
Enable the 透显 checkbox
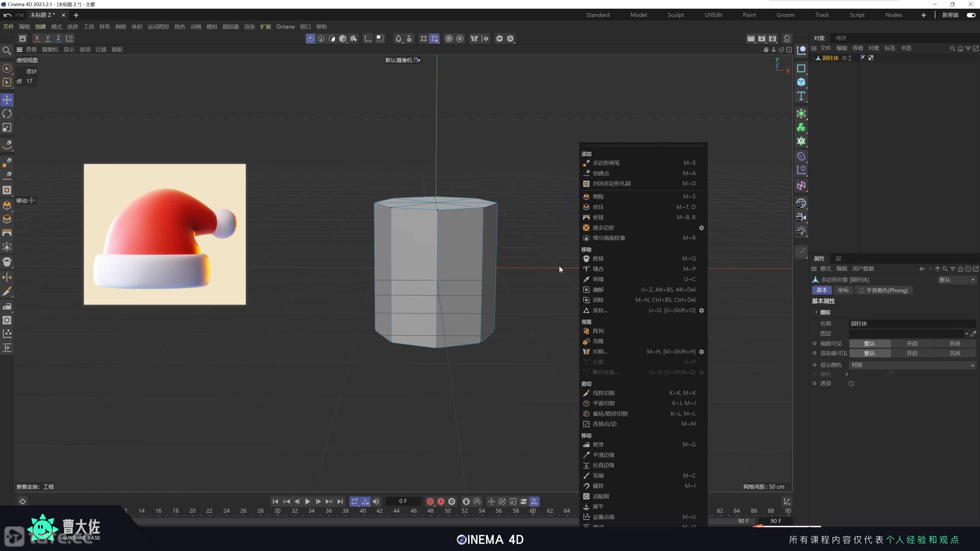[851, 383]
